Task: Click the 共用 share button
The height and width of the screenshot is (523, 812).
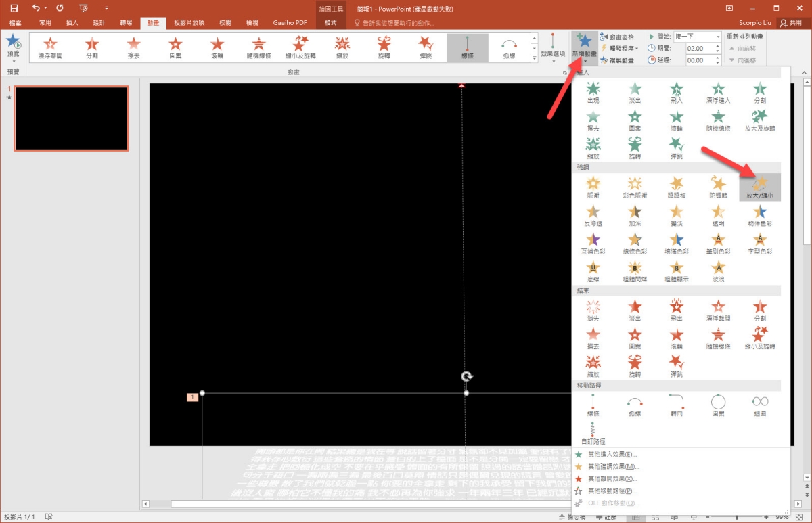Action: click(x=791, y=22)
